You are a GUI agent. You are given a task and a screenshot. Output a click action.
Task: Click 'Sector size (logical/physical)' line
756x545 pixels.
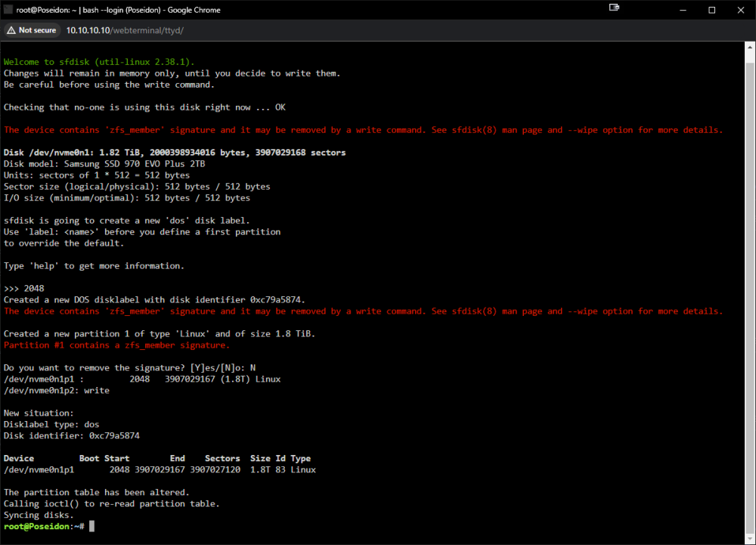pyautogui.click(x=137, y=187)
